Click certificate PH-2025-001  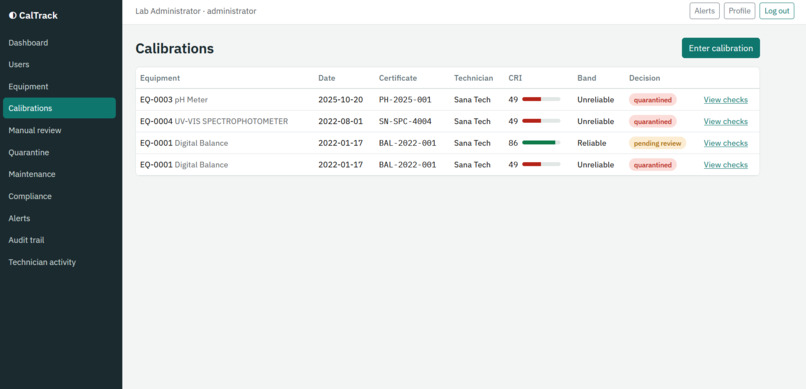pyautogui.click(x=405, y=100)
